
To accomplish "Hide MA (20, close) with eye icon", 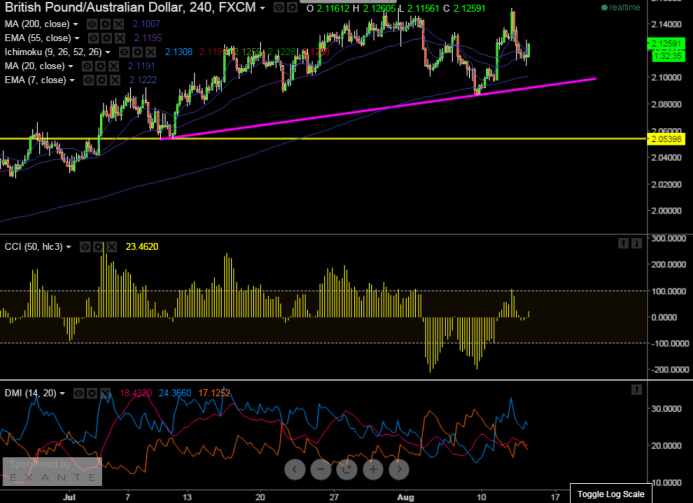I will (x=87, y=66).
